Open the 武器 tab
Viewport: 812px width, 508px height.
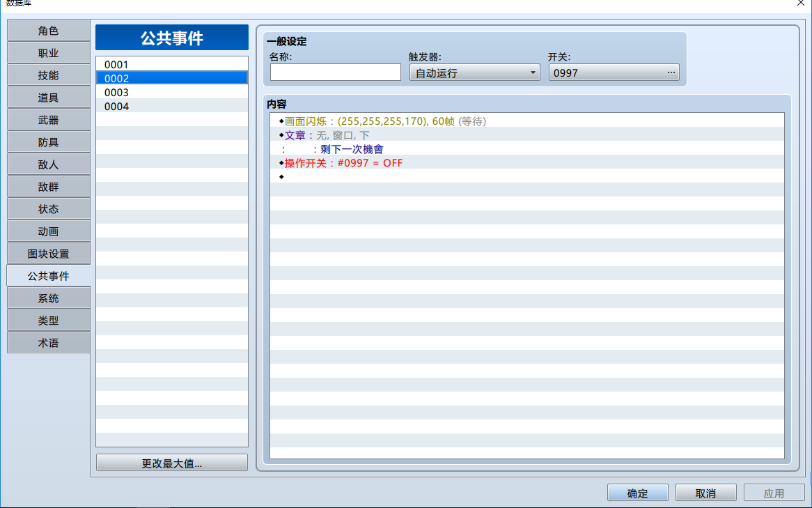(48, 120)
